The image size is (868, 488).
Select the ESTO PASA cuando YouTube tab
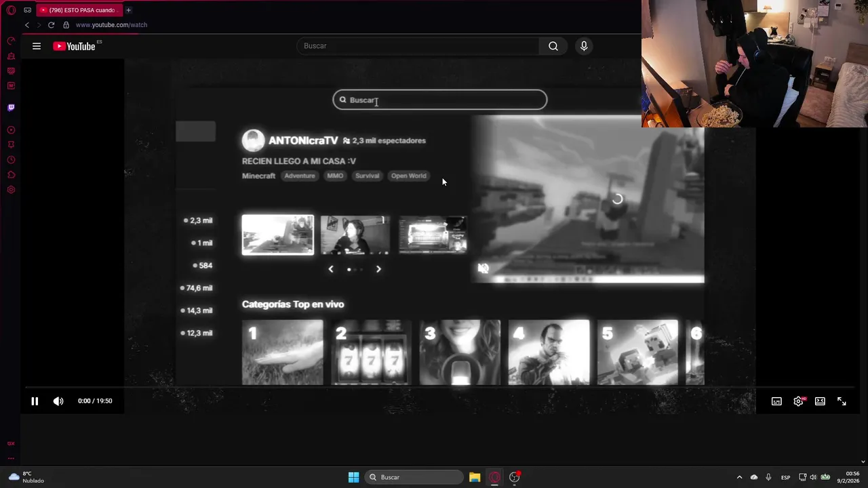[78, 10]
